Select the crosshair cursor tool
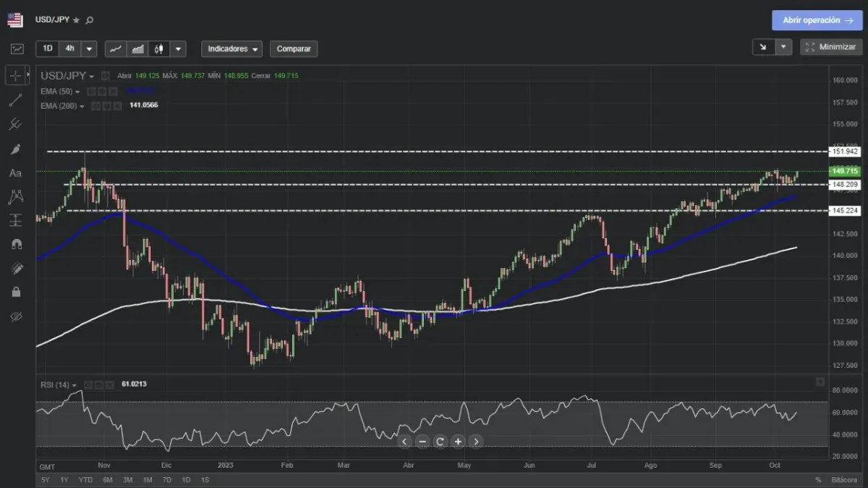868x488 pixels. pyautogui.click(x=16, y=75)
